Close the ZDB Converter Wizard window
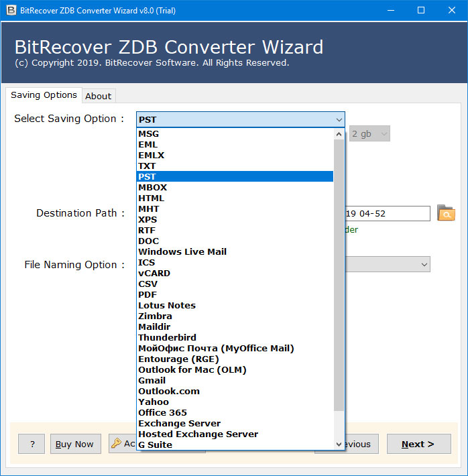 [452, 10]
